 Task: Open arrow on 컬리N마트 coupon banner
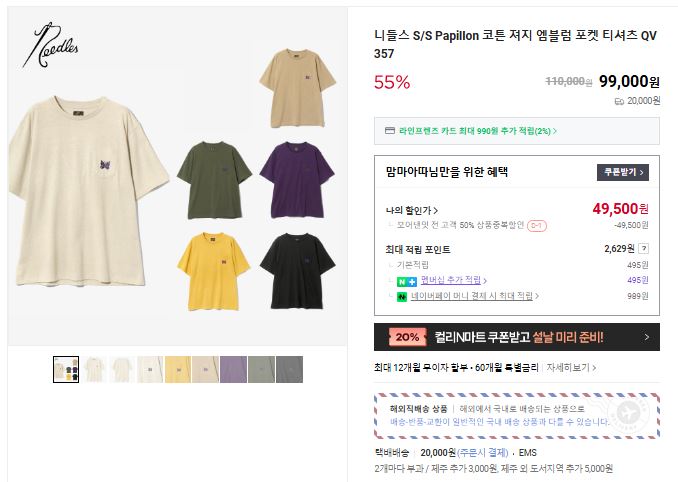[x=647, y=338]
